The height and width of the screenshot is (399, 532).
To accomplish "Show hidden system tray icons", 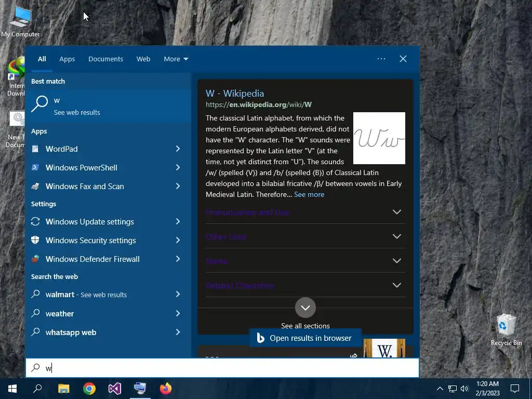I will pyautogui.click(x=440, y=389).
